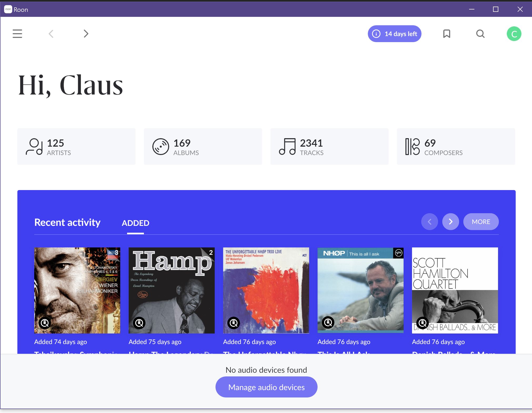
Task: Click the MORE button in Recent activity
Action: [x=481, y=222]
